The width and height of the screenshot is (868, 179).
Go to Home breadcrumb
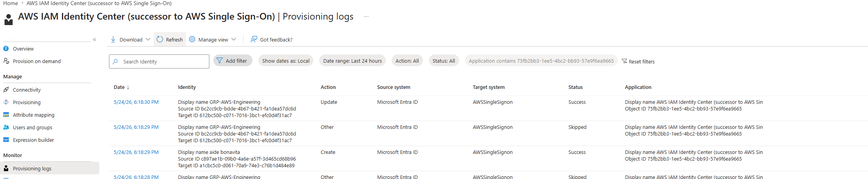coord(11,3)
